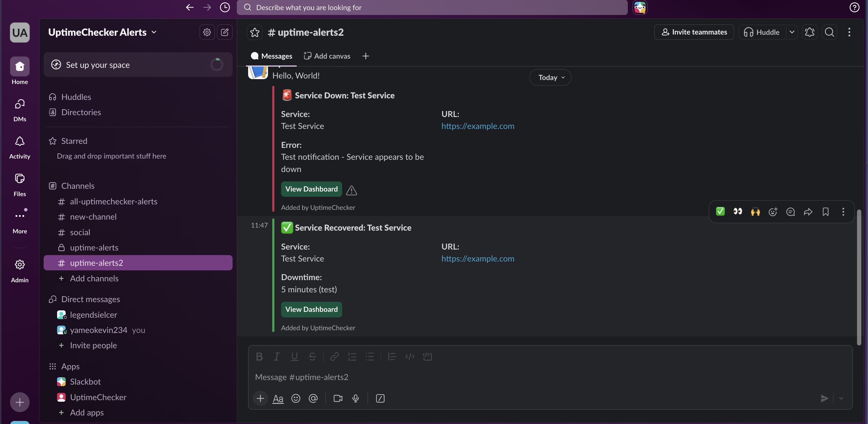Viewport: 868px width, 424px height.
Task: Open schedule send dropdown arrow
Action: point(841,398)
